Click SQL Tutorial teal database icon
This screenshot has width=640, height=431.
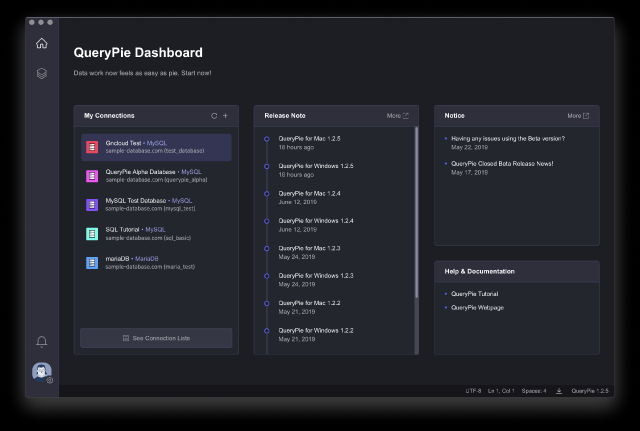pos(92,234)
